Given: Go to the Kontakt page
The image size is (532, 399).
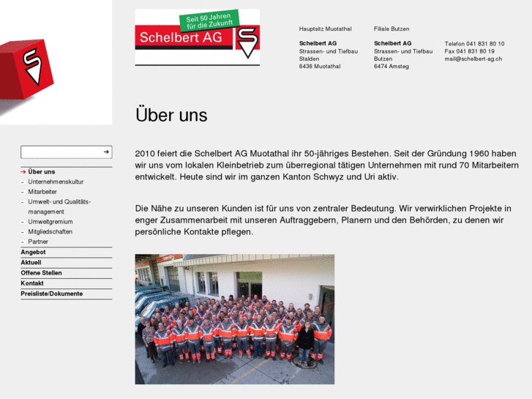Looking at the screenshot, I should [x=32, y=283].
